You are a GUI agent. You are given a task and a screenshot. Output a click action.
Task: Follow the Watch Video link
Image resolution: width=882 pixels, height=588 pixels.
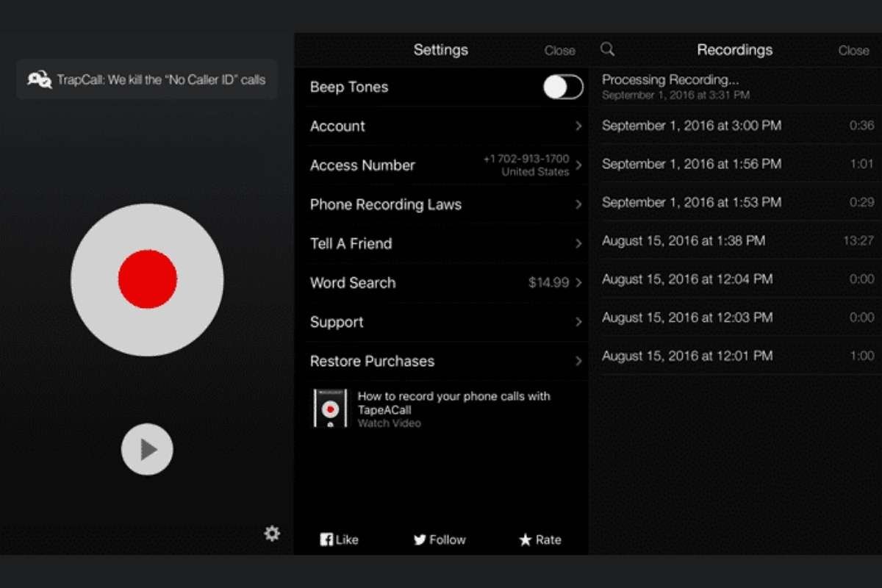pyautogui.click(x=390, y=423)
